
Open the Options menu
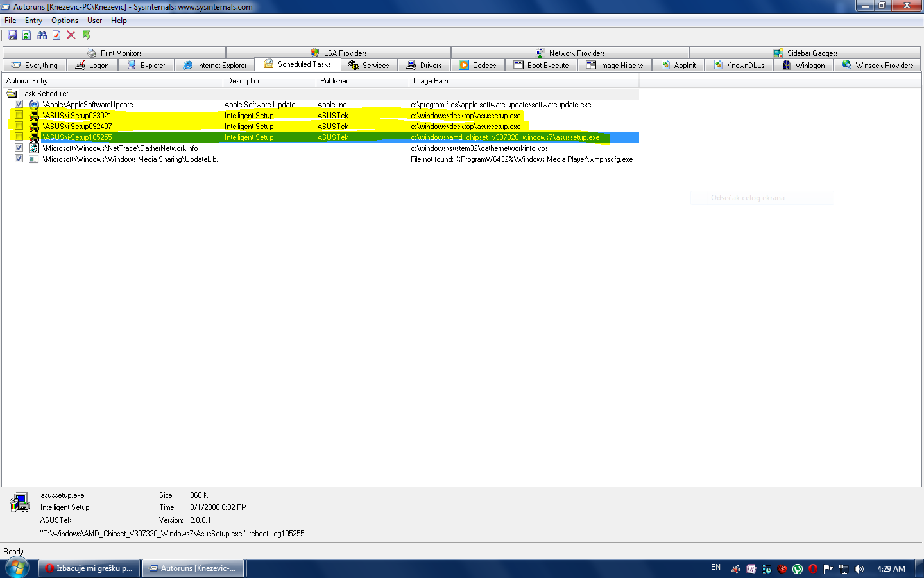[65, 21]
